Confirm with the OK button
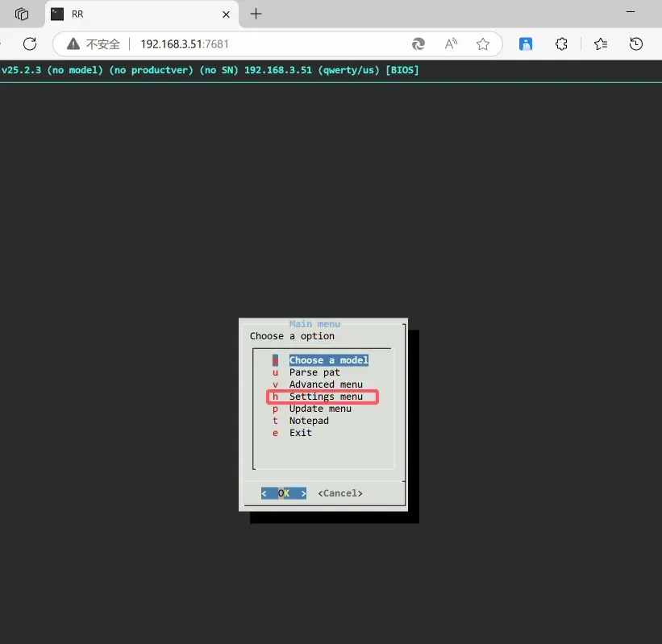Viewport: 662px width, 644px height. (284, 493)
